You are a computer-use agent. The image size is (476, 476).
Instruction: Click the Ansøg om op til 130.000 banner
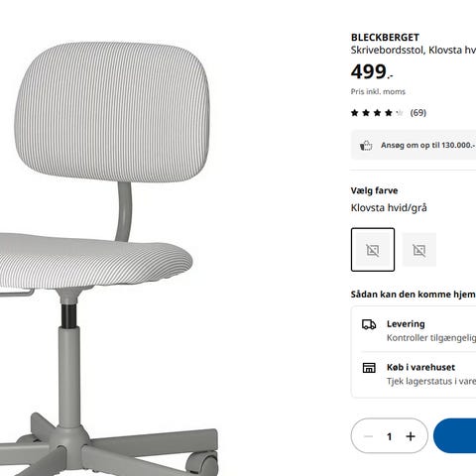click(x=414, y=145)
